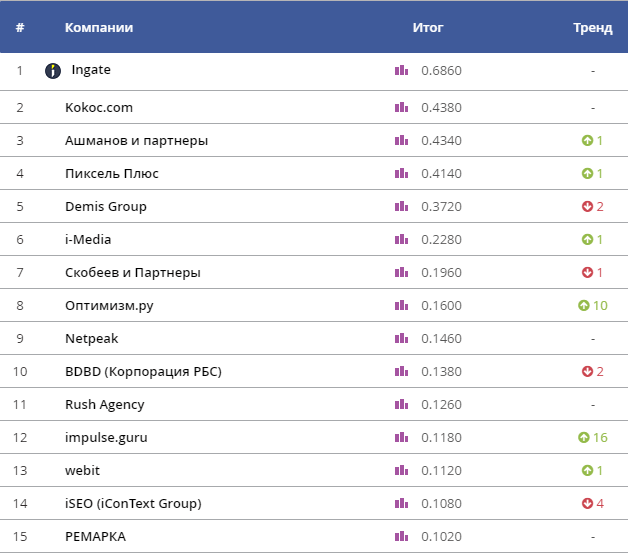This screenshot has height=556, width=628.
Task: Open bar chart icon for webit
Action: (401, 470)
